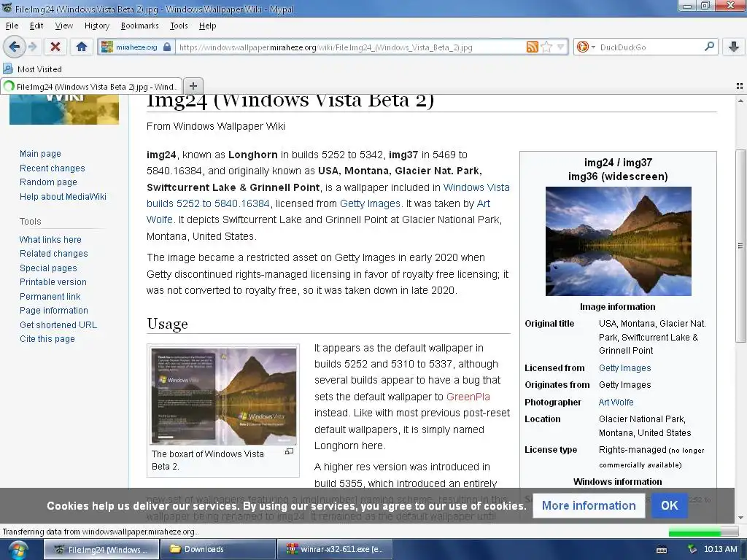Image resolution: width=747 pixels, height=560 pixels.
Task: Click Permanent link in Tools
Action: 50,296
